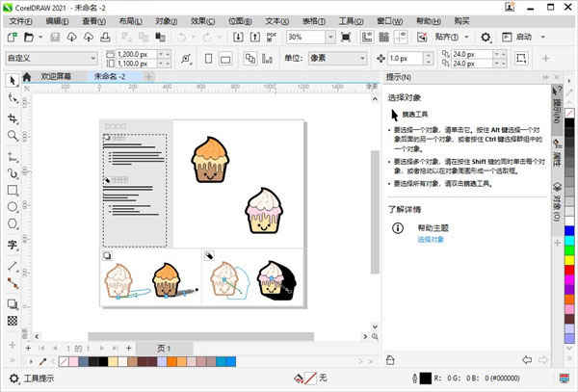Click the Open folder icon
The width and height of the screenshot is (578, 392).
28,37
